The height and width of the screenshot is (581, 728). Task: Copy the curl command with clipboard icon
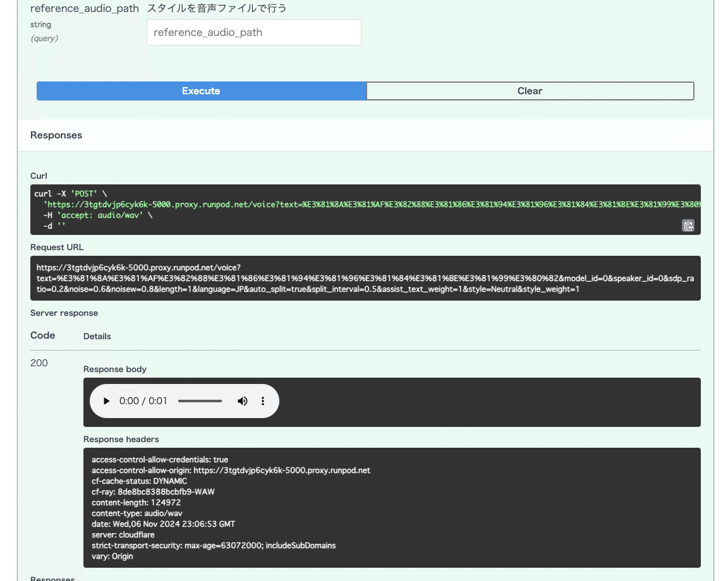tap(688, 225)
